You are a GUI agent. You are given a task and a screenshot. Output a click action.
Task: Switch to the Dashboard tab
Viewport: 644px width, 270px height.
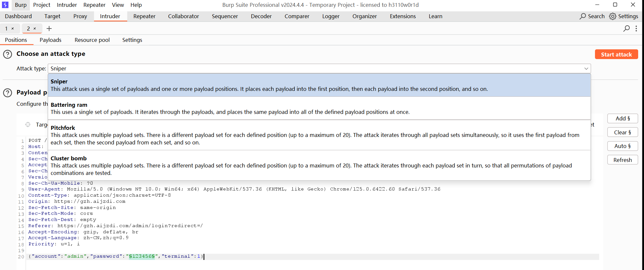point(19,16)
